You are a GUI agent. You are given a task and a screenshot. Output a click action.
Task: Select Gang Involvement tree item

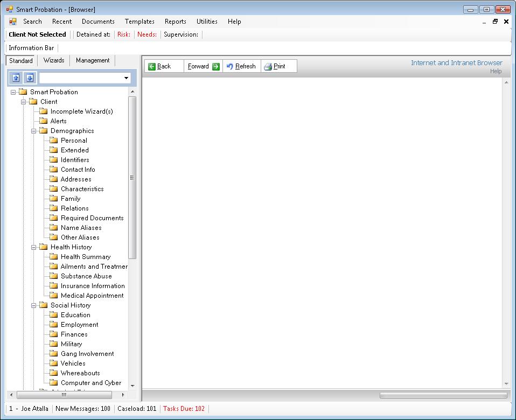[87, 354]
